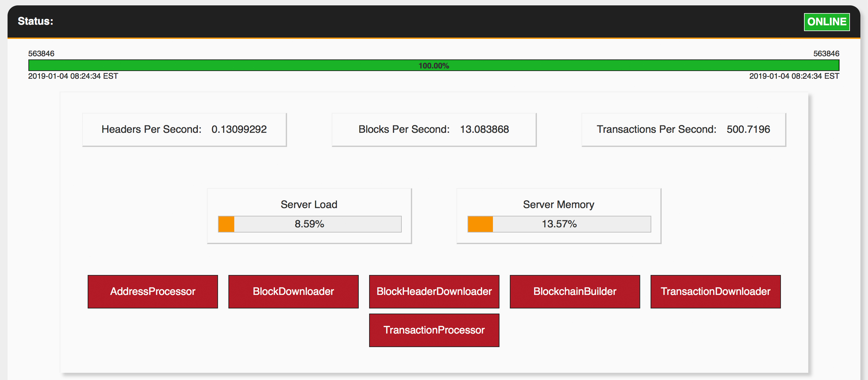The height and width of the screenshot is (380, 868).
Task: Expand the Blocks Per Second metric panel
Action: pyautogui.click(x=434, y=129)
